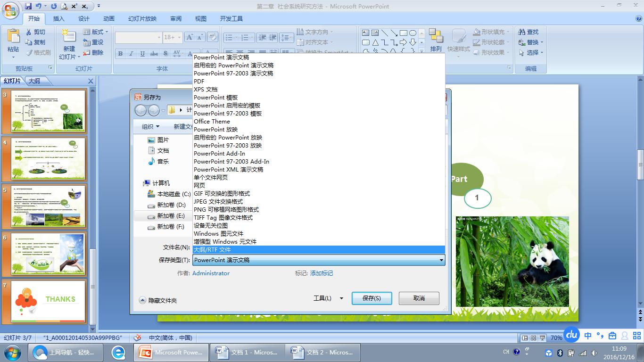
Task: Select 图片 library in navigation pane
Action: click(x=158, y=140)
